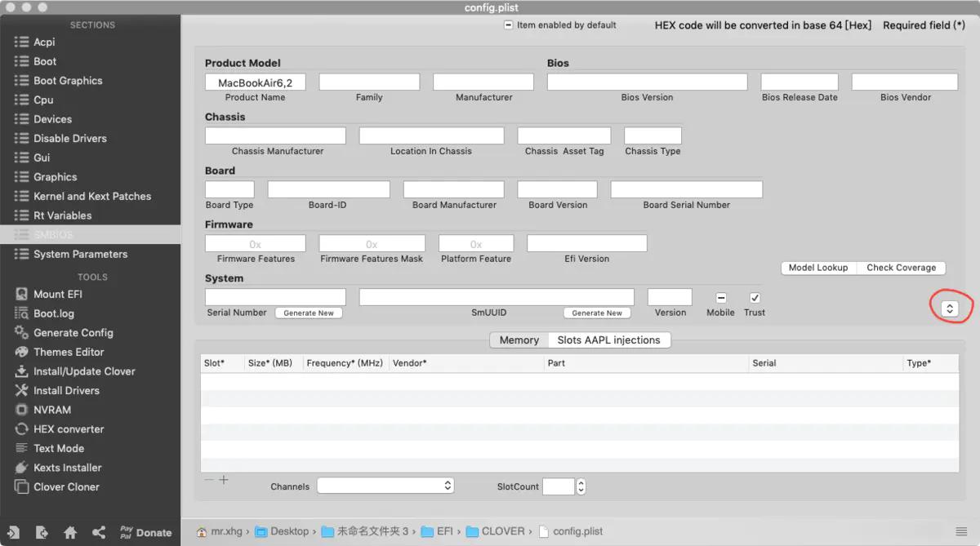Increase SlotCount with its stepper

click(x=580, y=483)
